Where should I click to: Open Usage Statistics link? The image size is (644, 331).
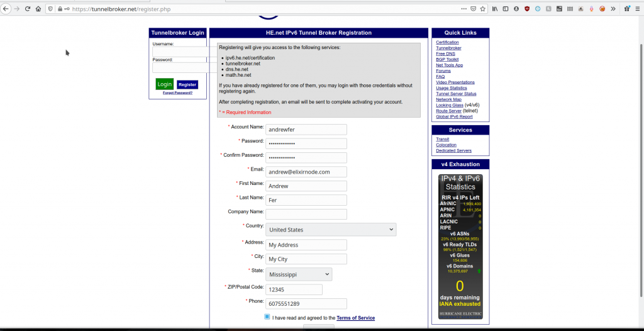(452, 88)
